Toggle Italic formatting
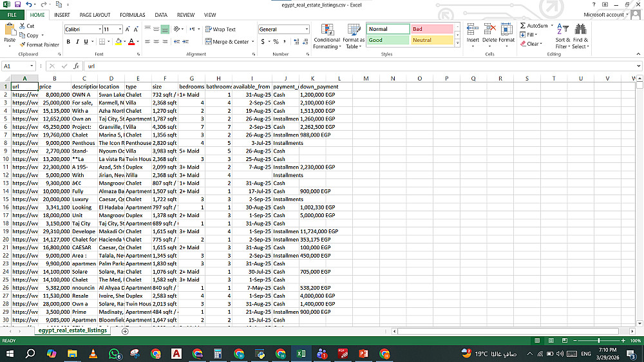 (x=77, y=41)
